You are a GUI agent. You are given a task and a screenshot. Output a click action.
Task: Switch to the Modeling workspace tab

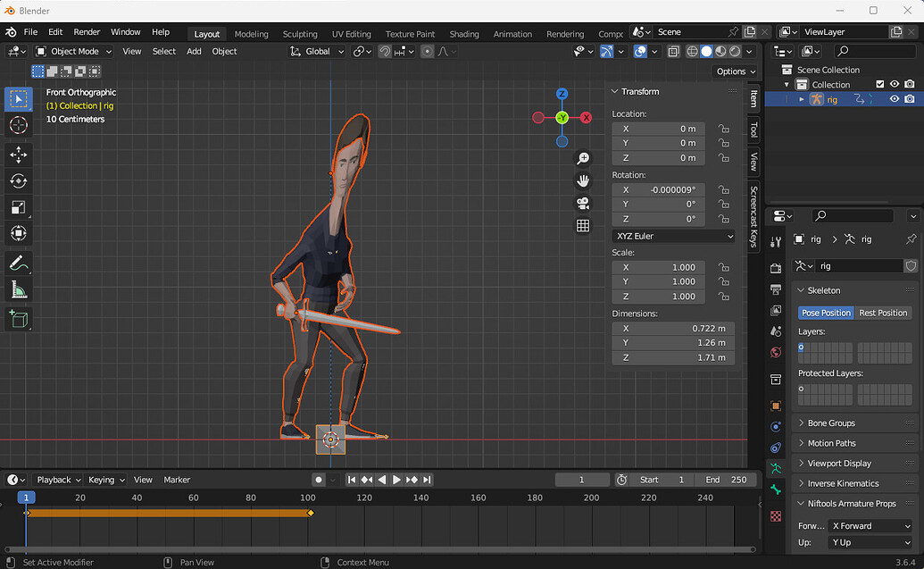[x=252, y=34]
